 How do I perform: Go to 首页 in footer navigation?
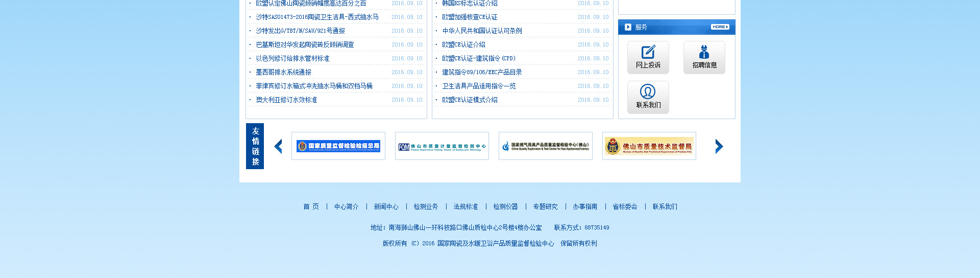click(x=311, y=207)
